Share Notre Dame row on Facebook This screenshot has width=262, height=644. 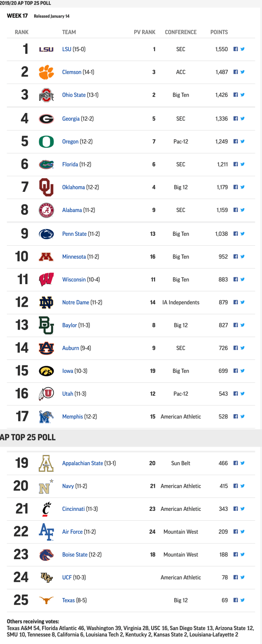tap(235, 302)
